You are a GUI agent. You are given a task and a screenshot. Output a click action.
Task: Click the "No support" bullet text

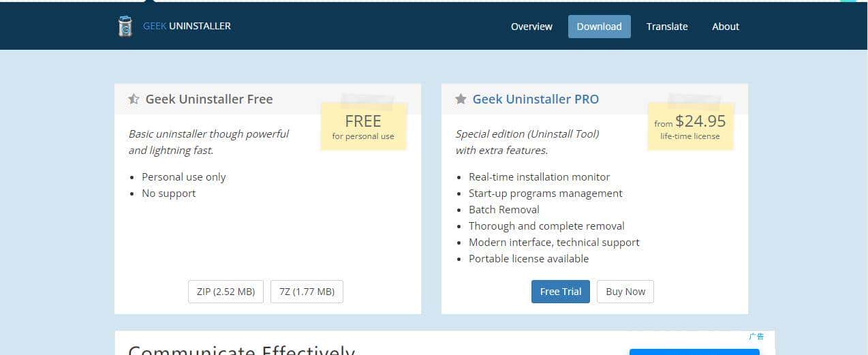point(169,194)
